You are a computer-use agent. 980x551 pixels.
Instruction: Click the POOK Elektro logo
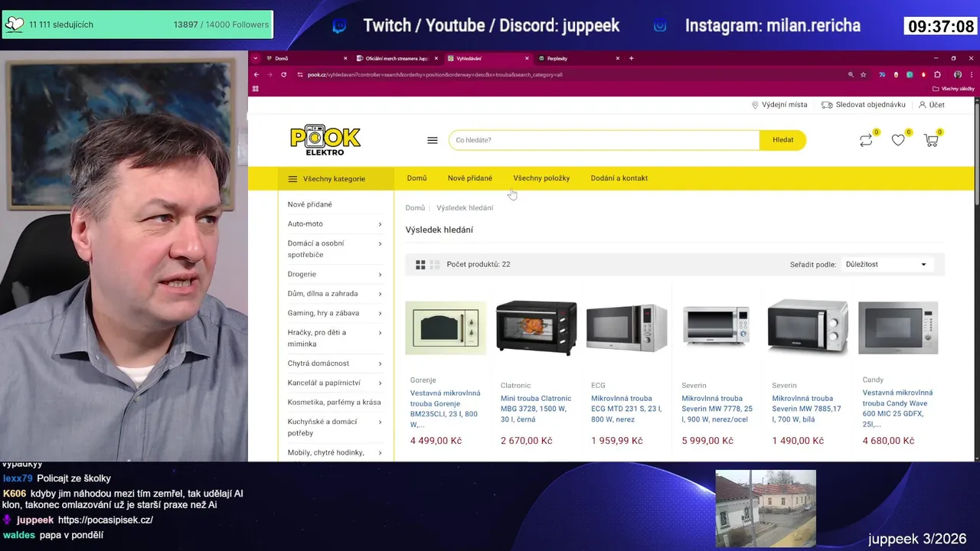click(325, 140)
